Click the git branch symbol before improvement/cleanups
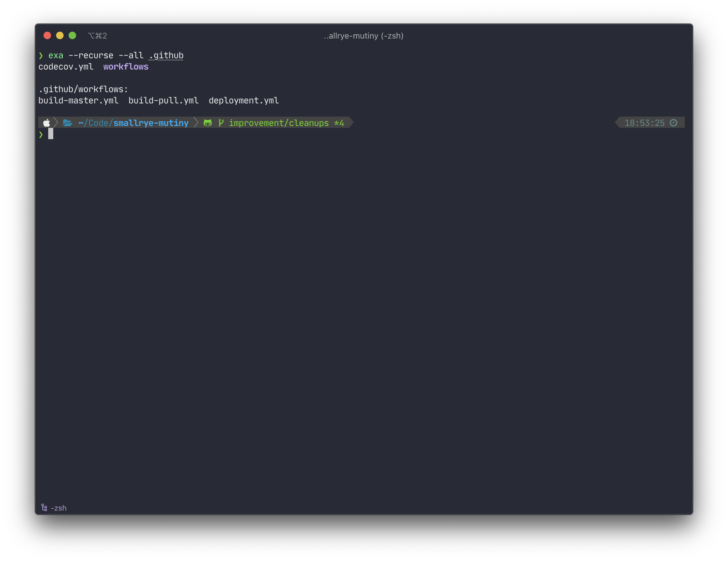The image size is (728, 561). [x=221, y=123]
